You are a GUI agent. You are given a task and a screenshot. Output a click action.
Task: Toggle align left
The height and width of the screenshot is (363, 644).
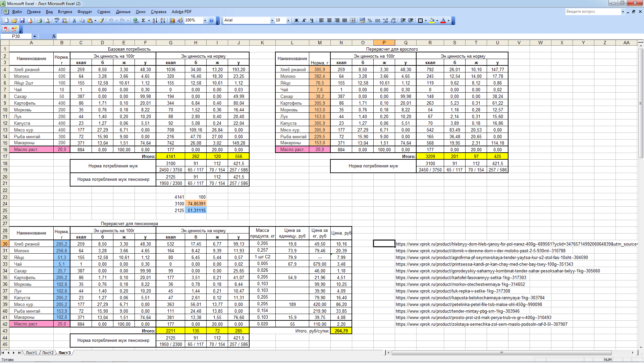pyautogui.click(x=321, y=20)
